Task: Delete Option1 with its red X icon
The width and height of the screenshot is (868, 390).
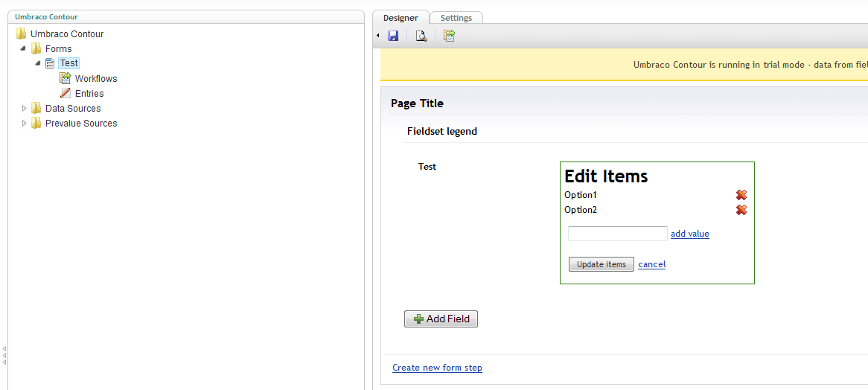Action: pos(741,195)
